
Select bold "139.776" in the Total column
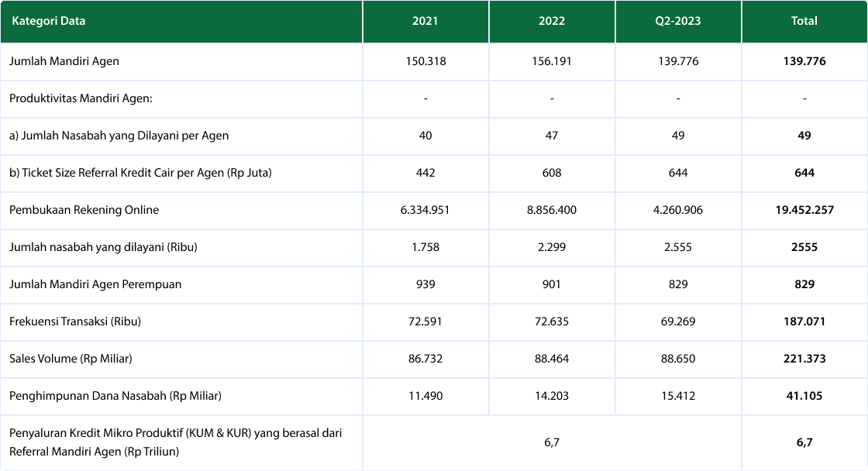(804, 61)
